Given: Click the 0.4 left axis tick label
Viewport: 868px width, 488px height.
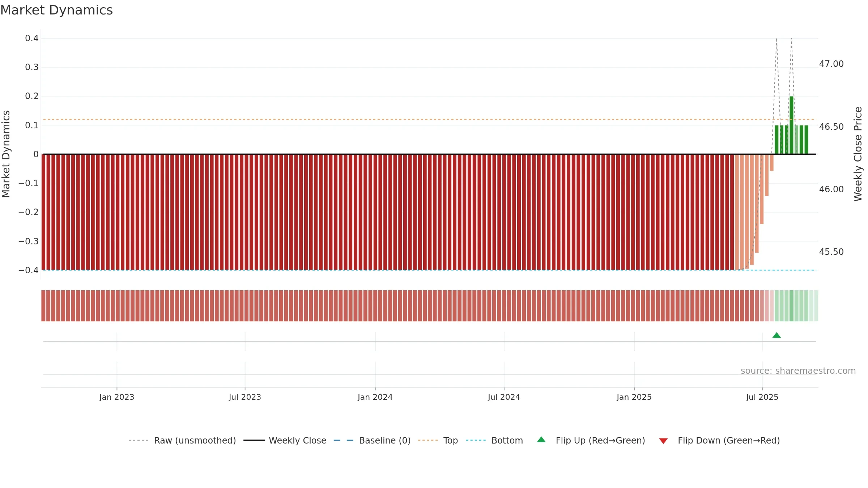Looking at the screenshot, I should (x=32, y=38).
